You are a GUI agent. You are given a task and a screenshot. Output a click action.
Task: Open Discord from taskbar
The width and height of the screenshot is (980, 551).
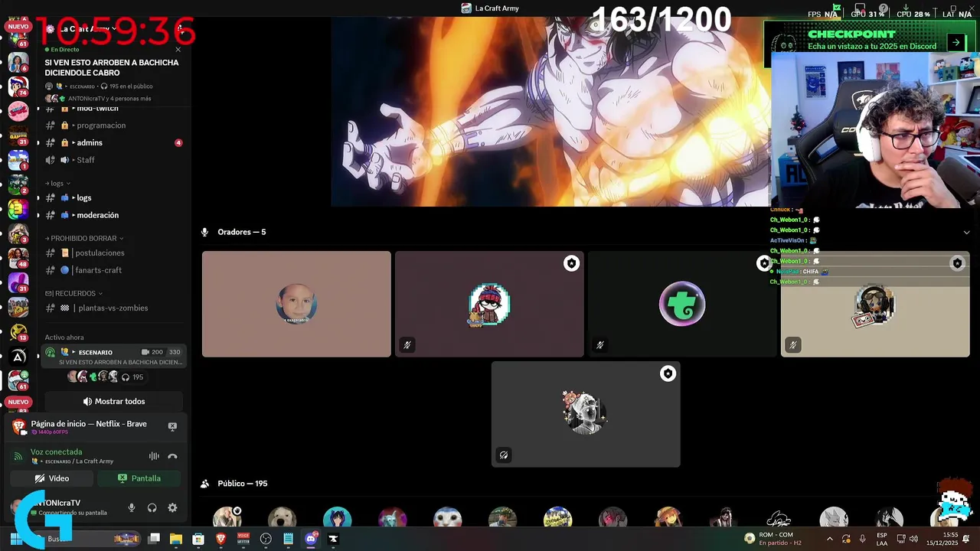click(x=311, y=539)
